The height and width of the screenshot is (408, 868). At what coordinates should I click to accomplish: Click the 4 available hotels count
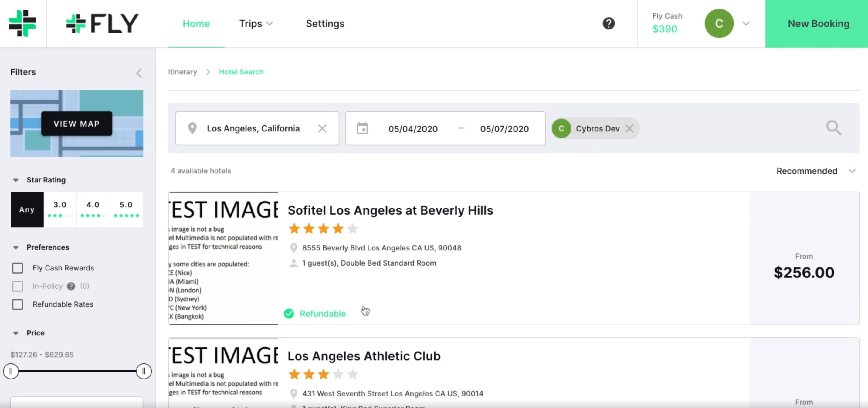[x=201, y=171]
